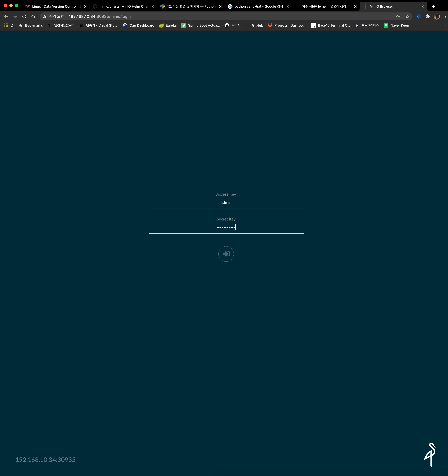Click the not-secure warning icon in address bar
Viewport: 448px width, 476px height.
click(45, 16)
